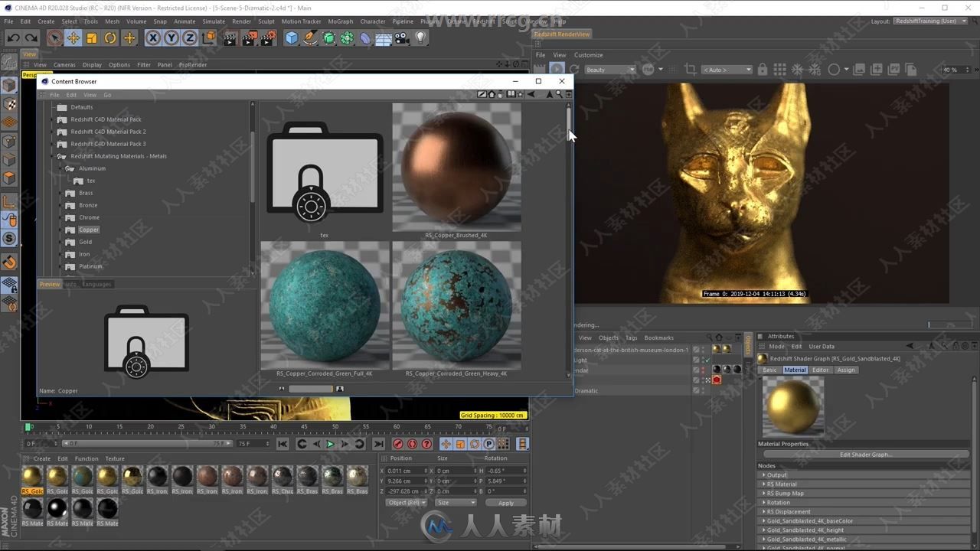Switch to the Basic tab in Attributes
This screenshot has height=551, width=980.
pyautogui.click(x=769, y=370)
